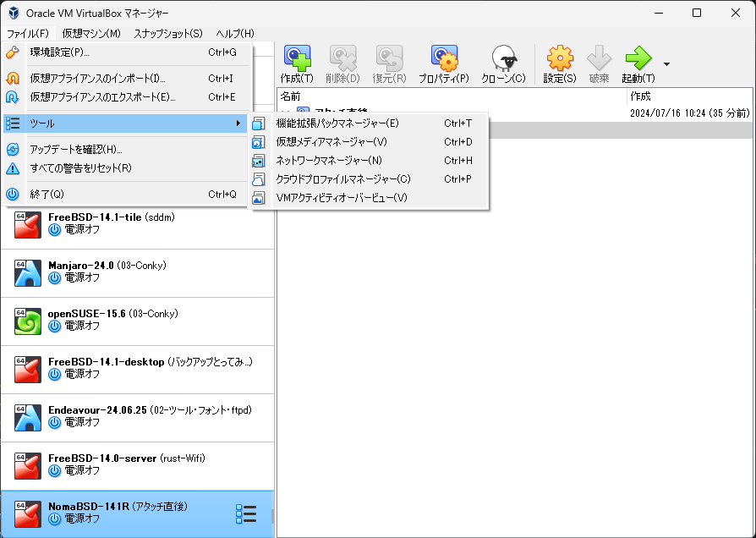Click the Ctrl+T shortcut label
Viewport: 756px width, 538px height.
click(x=458, y=124)
